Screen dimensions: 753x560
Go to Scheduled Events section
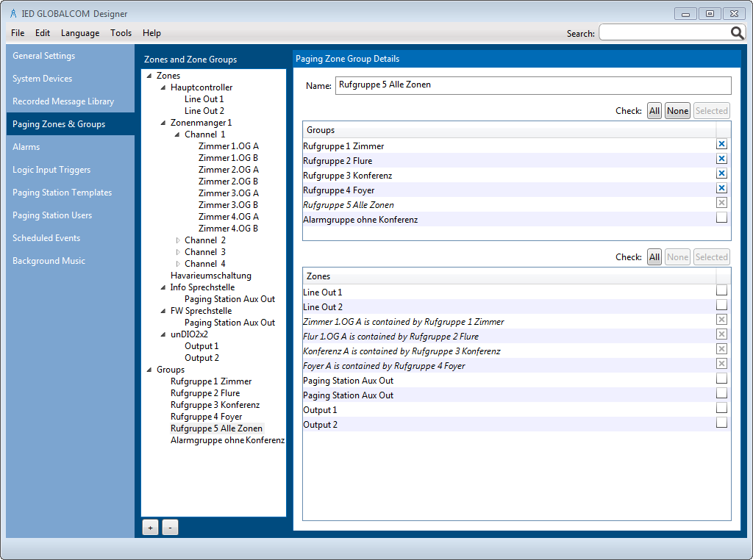coord(46,238)
